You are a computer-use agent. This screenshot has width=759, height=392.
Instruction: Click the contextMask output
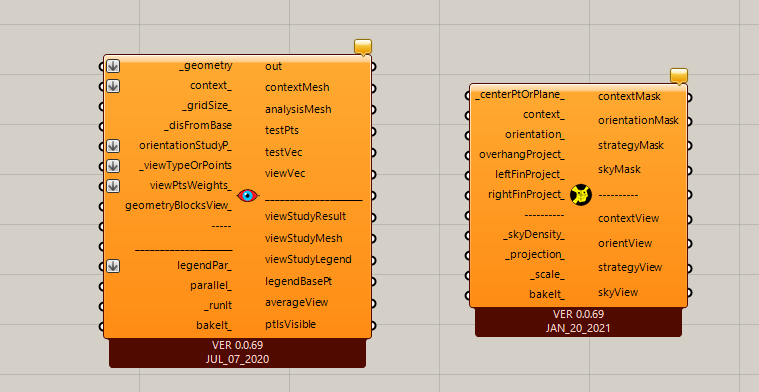pos(629,96)
